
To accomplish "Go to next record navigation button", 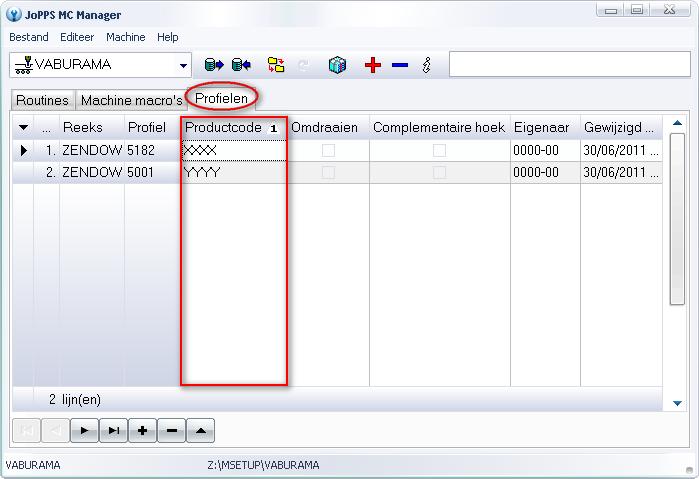I will 84,430.
